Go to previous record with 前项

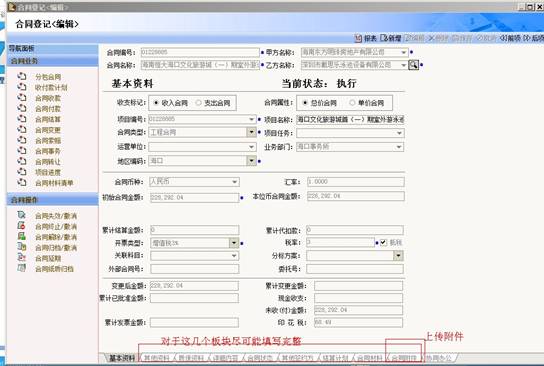click(510, 38)
